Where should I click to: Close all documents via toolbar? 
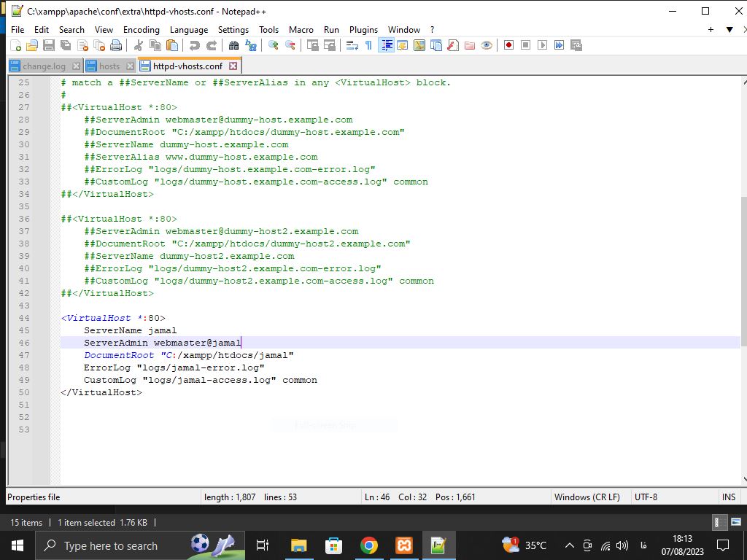[99, 45]
